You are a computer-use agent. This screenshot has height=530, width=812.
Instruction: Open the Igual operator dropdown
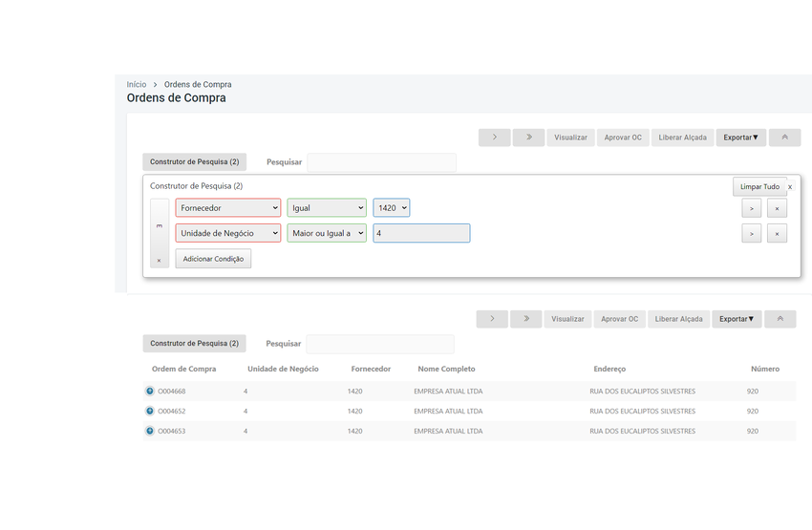(327, 208)
